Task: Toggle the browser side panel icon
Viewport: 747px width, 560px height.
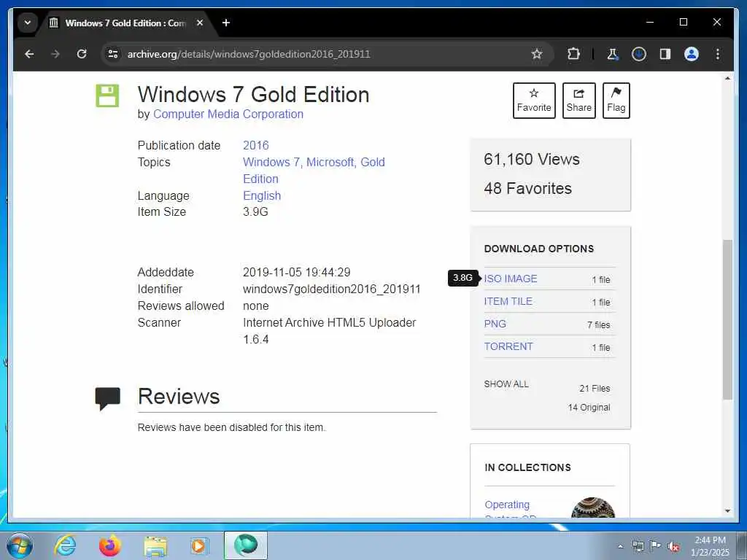Action: tap(665, 54)
